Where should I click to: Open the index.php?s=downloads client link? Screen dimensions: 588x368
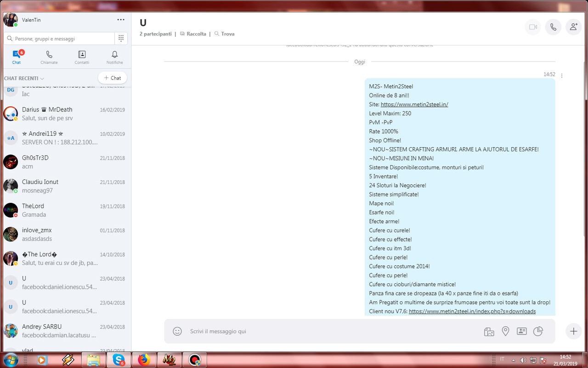(472, 311)
